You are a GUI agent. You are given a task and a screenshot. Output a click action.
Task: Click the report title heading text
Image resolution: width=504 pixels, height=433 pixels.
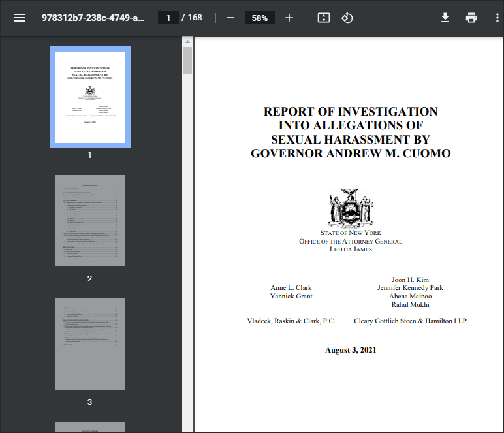point(351,133)
